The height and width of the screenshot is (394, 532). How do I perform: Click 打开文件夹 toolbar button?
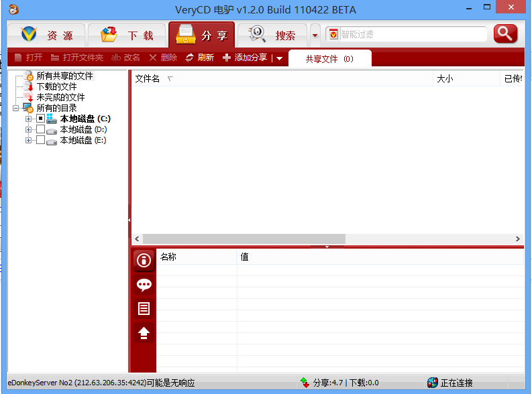(x=77, y=58)
